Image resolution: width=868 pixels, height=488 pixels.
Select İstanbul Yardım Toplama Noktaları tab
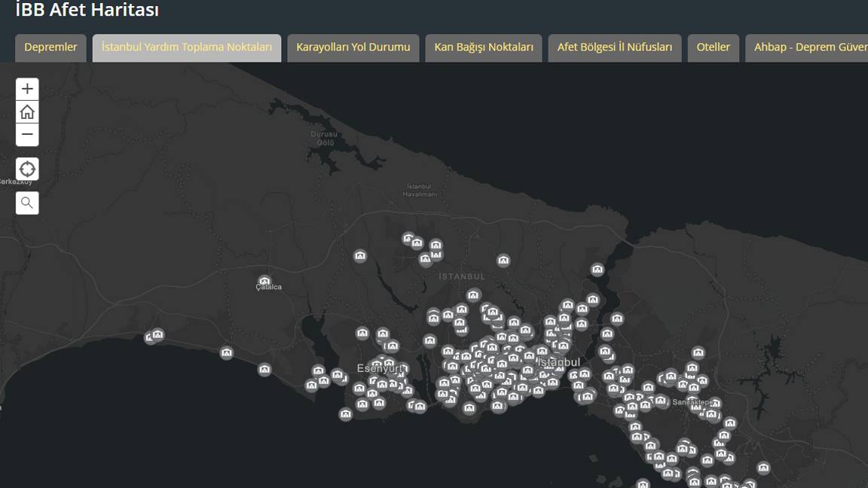pyautogui.click(x=187, y=47)
